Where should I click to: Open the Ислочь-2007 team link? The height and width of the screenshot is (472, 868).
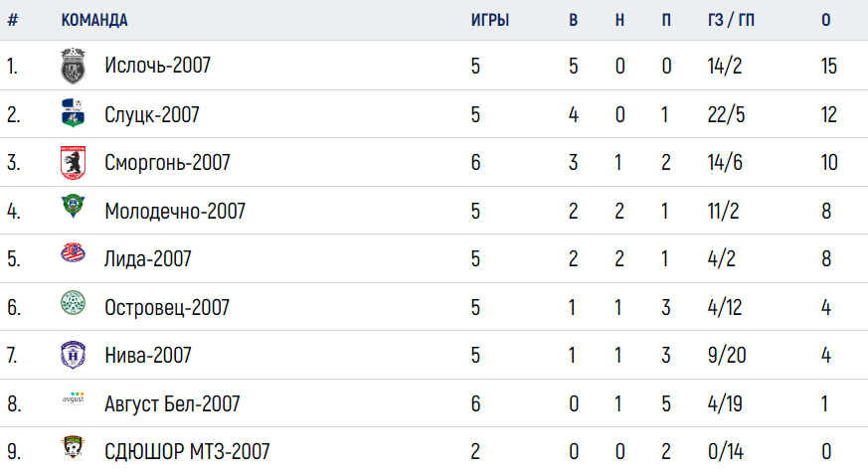click(157, 66)
